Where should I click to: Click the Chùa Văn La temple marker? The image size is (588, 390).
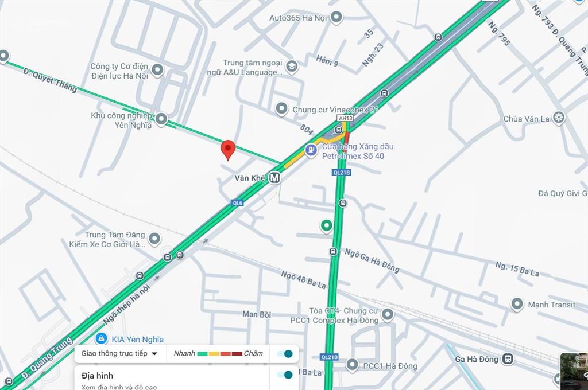559,118
